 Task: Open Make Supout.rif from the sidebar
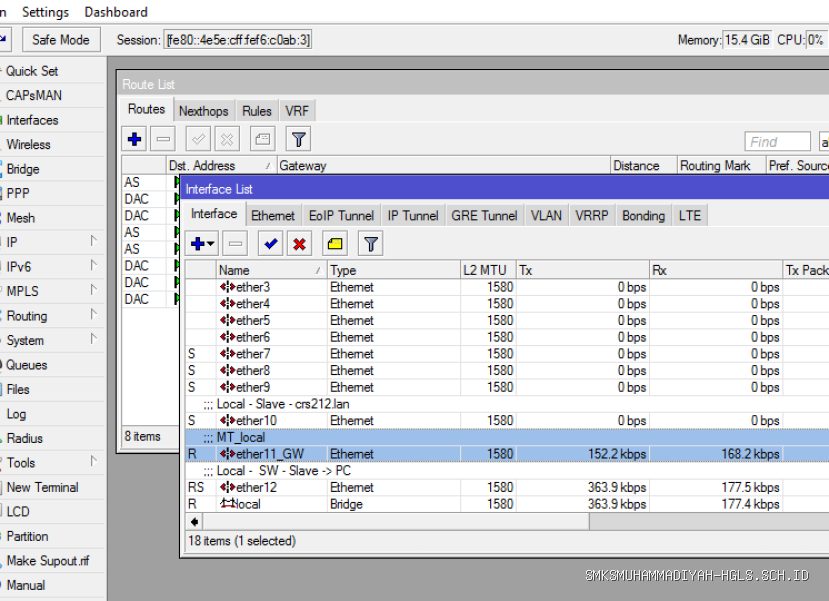pos(53,560)
